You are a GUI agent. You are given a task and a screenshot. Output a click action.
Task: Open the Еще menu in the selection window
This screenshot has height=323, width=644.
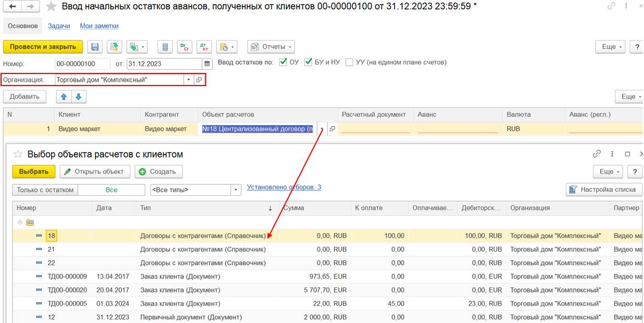coord(608,172)
